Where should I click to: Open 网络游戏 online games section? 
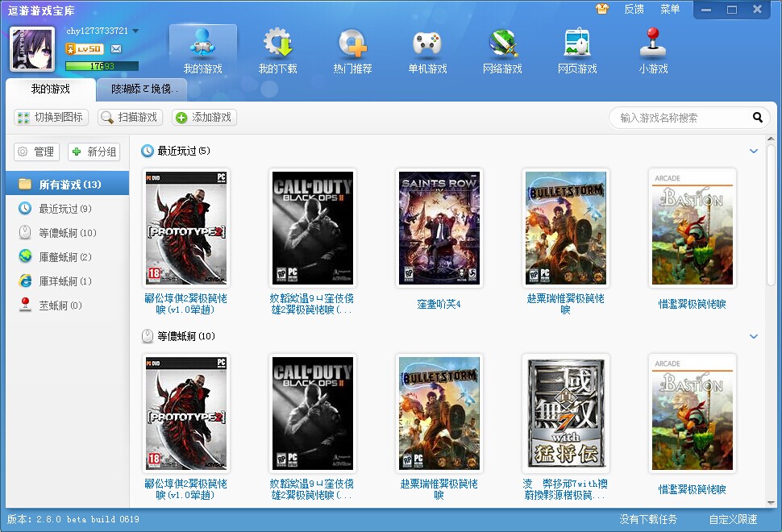[502, 52]
